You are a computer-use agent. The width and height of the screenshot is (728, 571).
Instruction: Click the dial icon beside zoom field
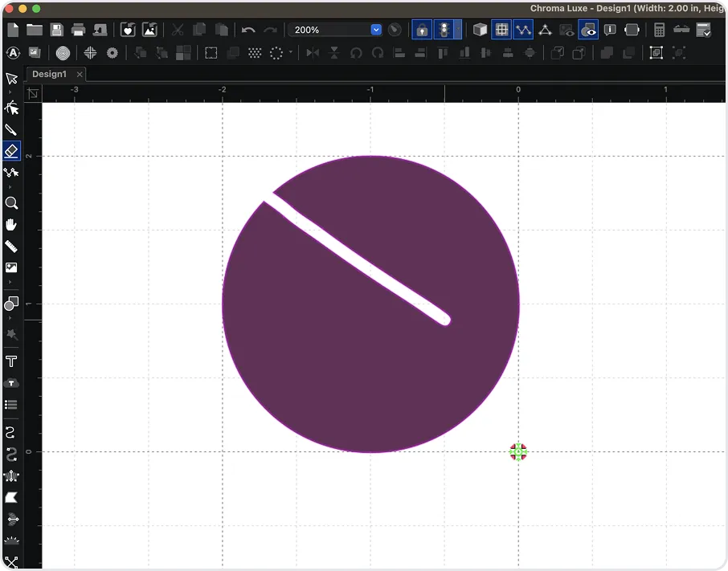(395, 30)
